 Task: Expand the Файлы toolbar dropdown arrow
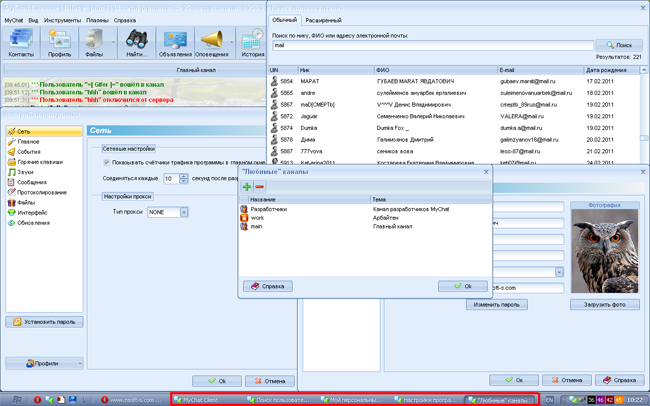click(x=112, y=42)
